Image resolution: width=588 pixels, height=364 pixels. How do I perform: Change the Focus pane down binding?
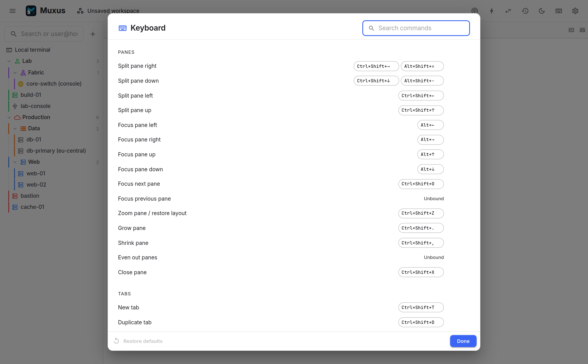(x=430, y=169)
